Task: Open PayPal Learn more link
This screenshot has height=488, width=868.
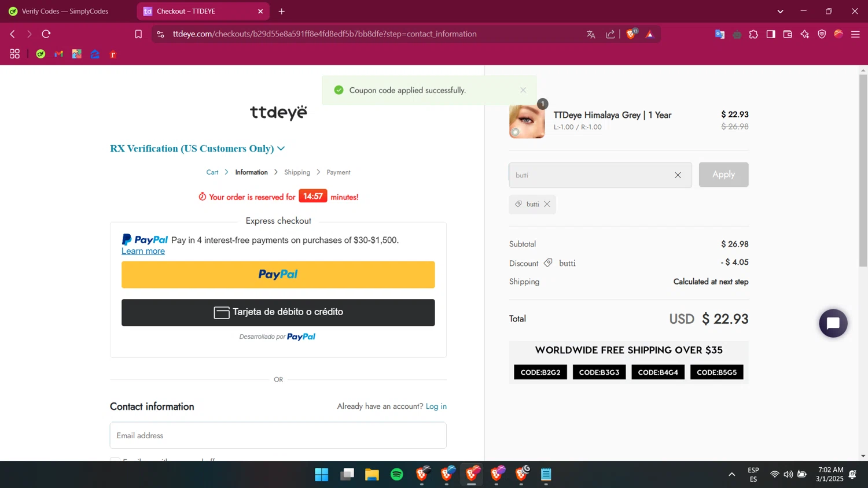Action: [x=143, y=251]
